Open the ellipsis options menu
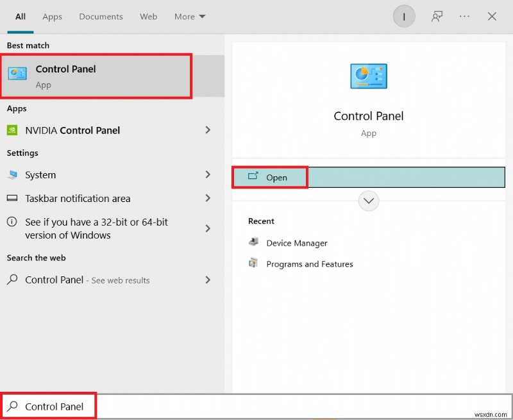513x420 pixels. (464, 16)
